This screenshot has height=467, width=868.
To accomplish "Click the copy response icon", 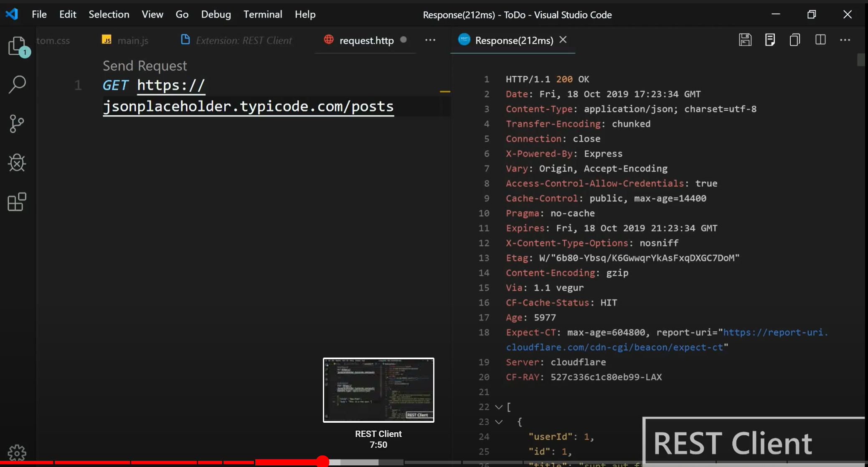I will pyautogui.click(x=795, y=40).
